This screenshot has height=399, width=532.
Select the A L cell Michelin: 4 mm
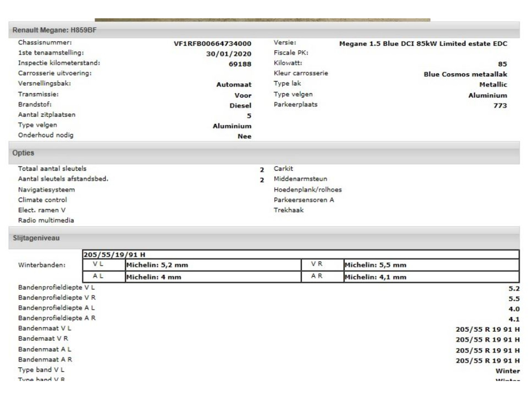(x=213, y=277)
